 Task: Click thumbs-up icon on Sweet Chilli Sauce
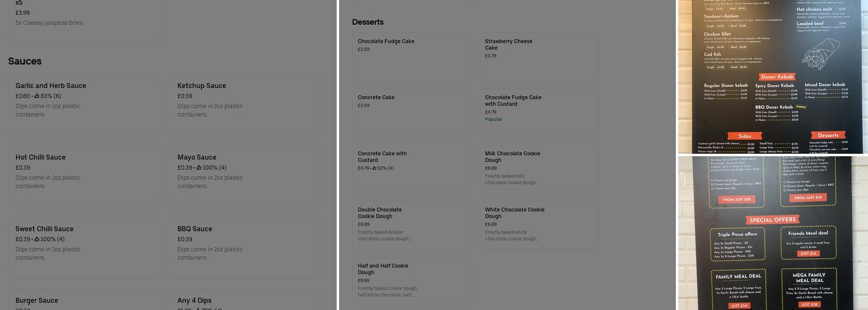[37, 239]
